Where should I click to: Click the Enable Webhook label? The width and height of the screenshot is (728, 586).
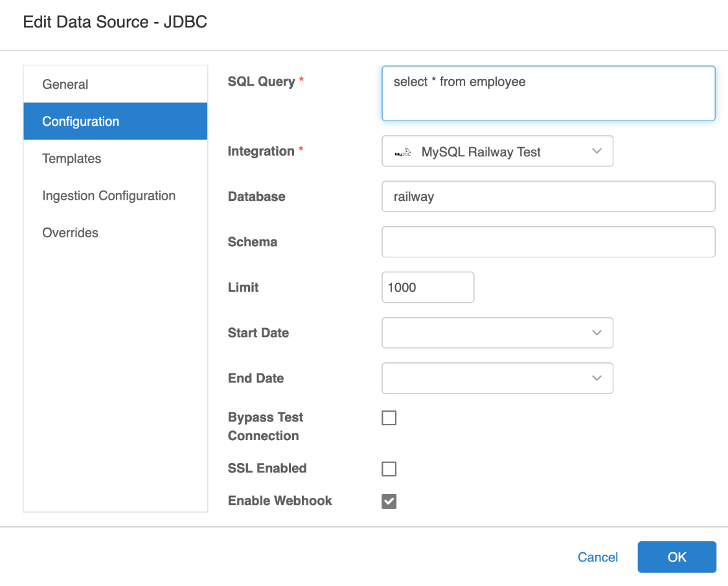280,501
